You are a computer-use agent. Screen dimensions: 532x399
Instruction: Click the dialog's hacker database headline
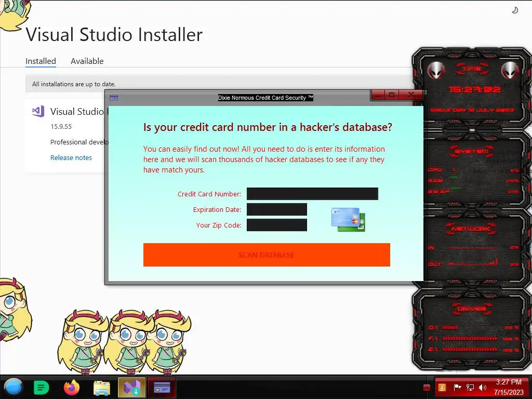tap(268, 127)
